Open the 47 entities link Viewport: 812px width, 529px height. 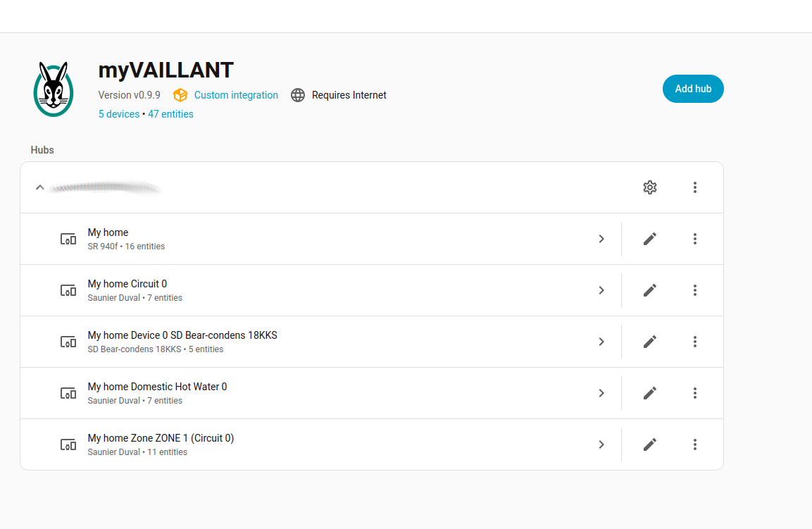[x=170, y=114]
